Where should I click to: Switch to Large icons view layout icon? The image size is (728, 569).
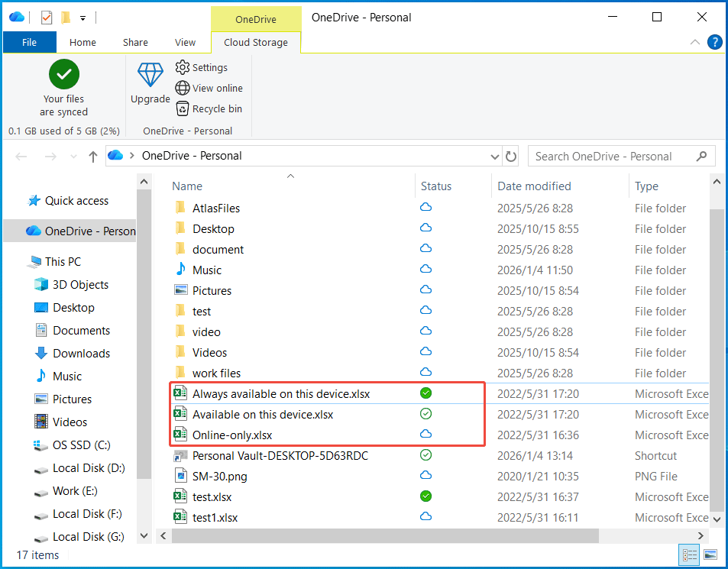710,555
